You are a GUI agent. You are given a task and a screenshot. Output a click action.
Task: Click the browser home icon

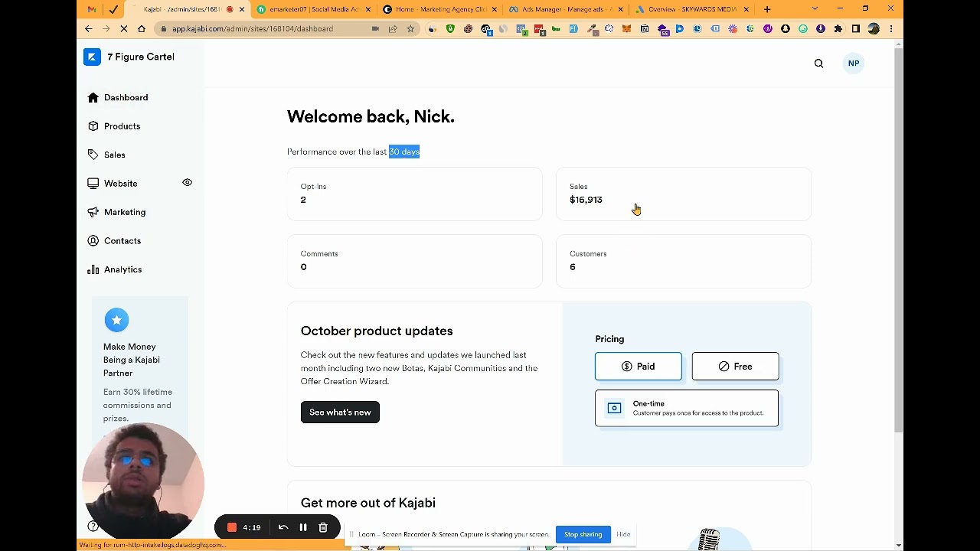142,28
